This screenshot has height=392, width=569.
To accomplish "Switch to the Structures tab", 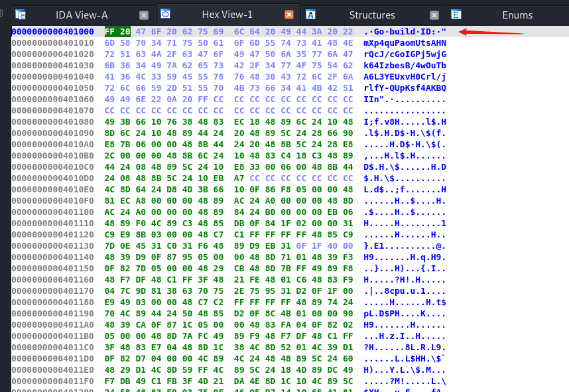I will point(371,15).
